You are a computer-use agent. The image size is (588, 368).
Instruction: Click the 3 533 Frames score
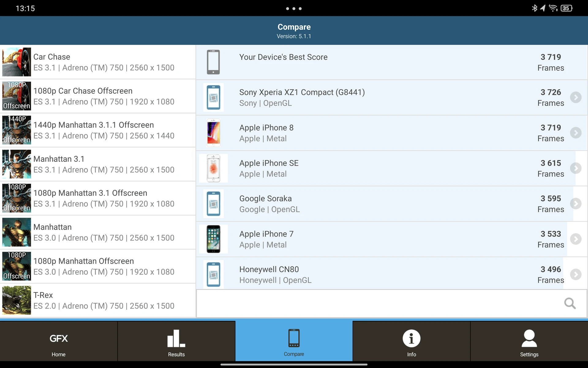(x=551, y=239)
